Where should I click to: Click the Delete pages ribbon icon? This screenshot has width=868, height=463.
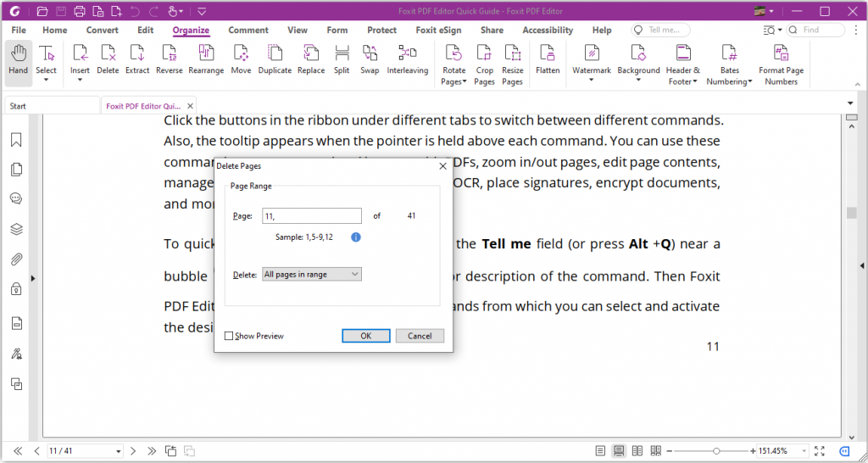pos(108,60)
